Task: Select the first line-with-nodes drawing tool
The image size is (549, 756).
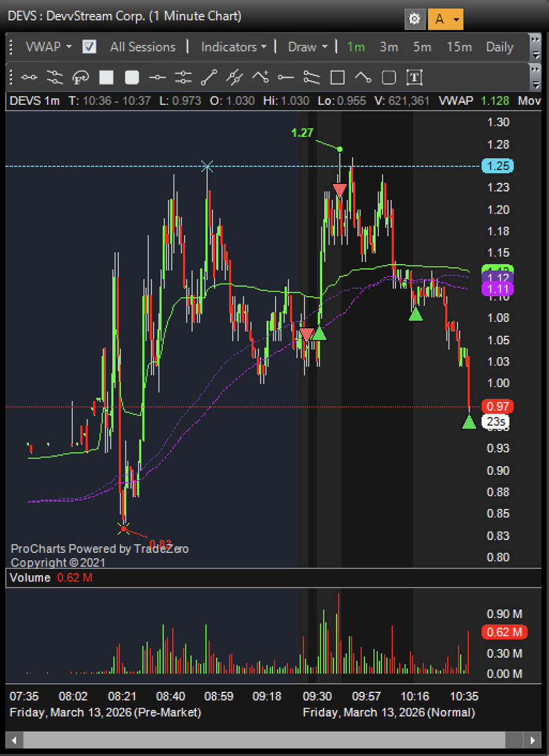Action: pos(29,77)
